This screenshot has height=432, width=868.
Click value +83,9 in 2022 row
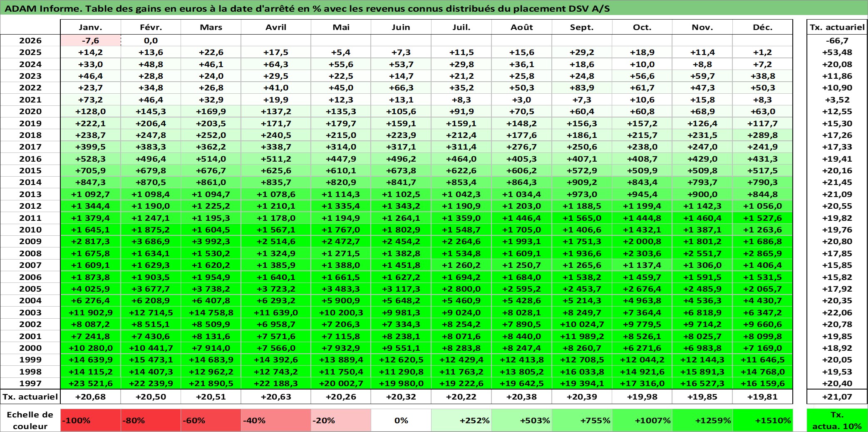(582, 87)
